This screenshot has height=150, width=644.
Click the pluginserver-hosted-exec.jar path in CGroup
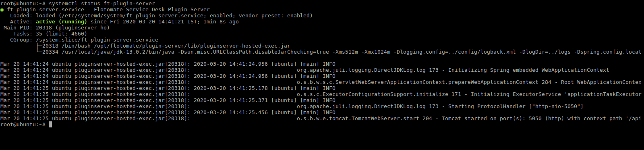(192, 46)
